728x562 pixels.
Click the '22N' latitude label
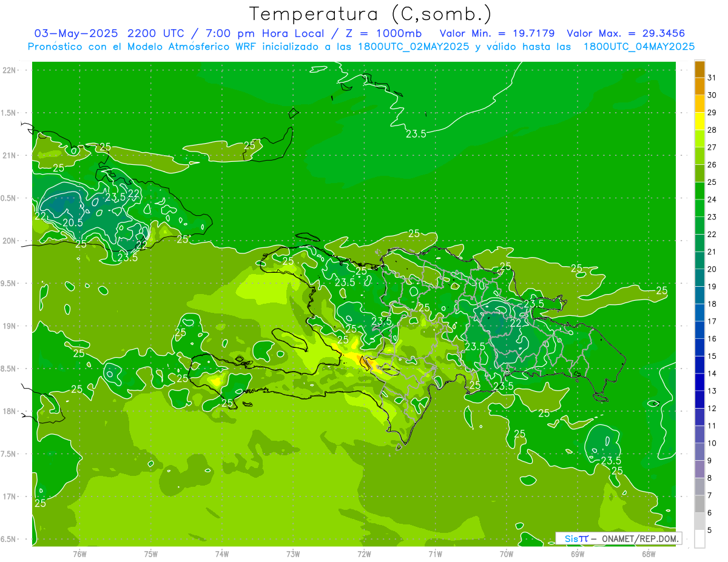click(x=9, y=70)
